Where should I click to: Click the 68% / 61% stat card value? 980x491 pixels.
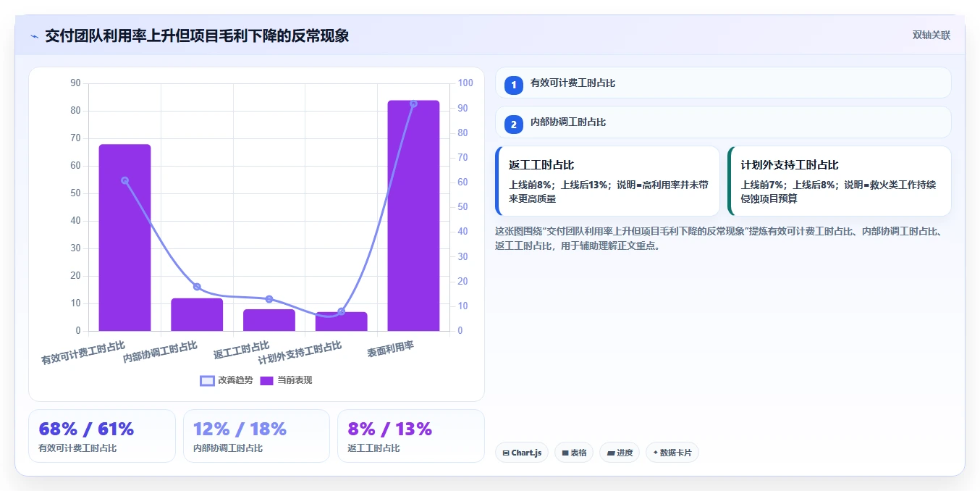coord(86,429)
